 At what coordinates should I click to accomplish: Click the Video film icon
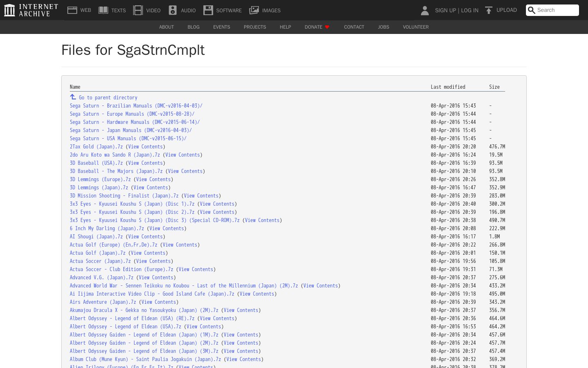(138, 10)
